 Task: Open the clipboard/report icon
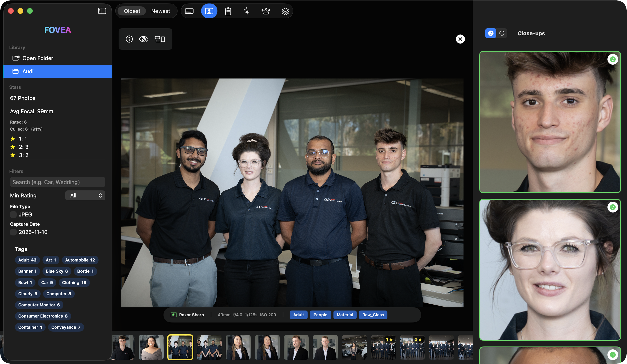(228, 11)
